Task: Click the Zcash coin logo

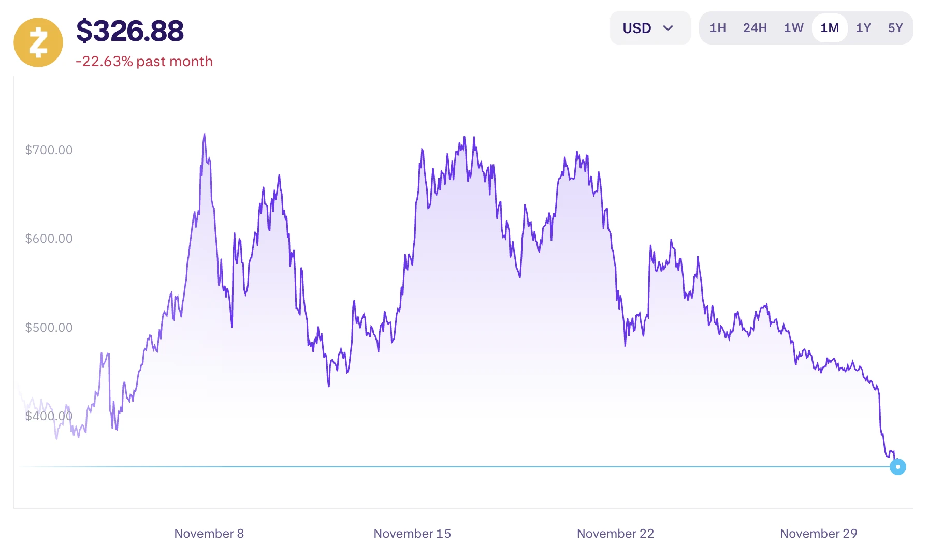Action: [x=38, y=42]
